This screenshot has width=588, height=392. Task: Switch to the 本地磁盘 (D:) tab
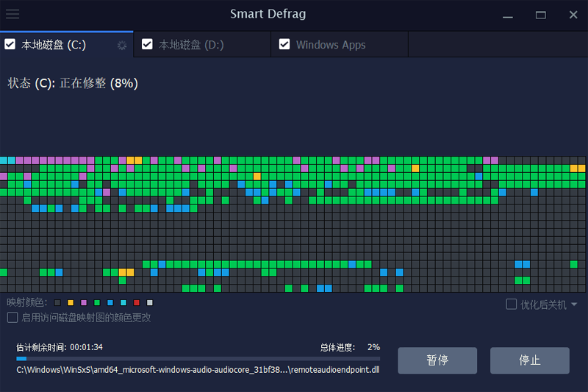(190, 45)
